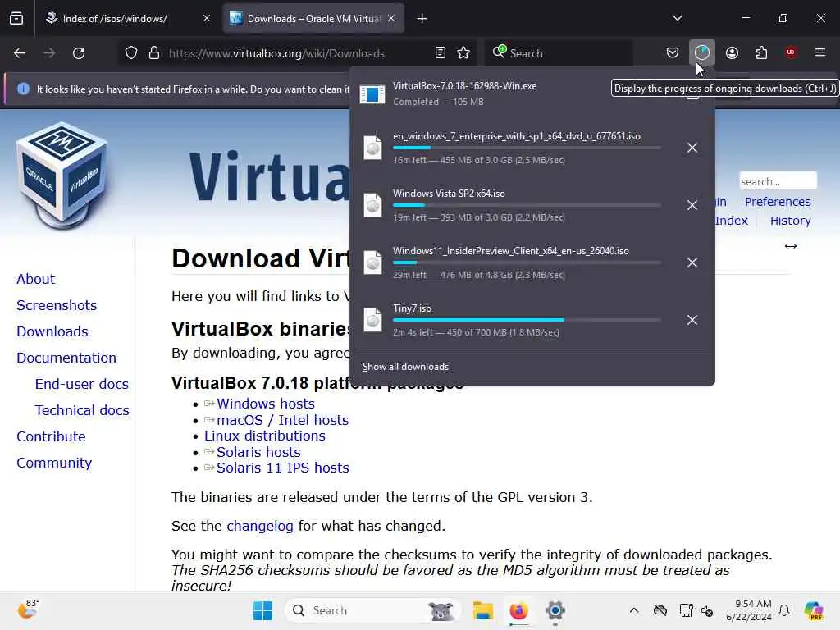Cancel the Windows Vista SP2 x64.iso download
The width and height of the screenshot is (840, 630).
(x=692, y=205)
